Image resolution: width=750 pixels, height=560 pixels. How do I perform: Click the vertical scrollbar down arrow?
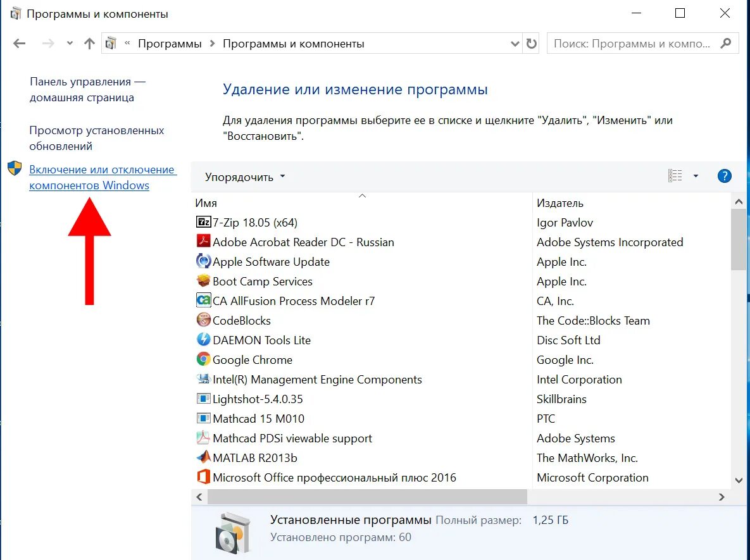point(739,480)
